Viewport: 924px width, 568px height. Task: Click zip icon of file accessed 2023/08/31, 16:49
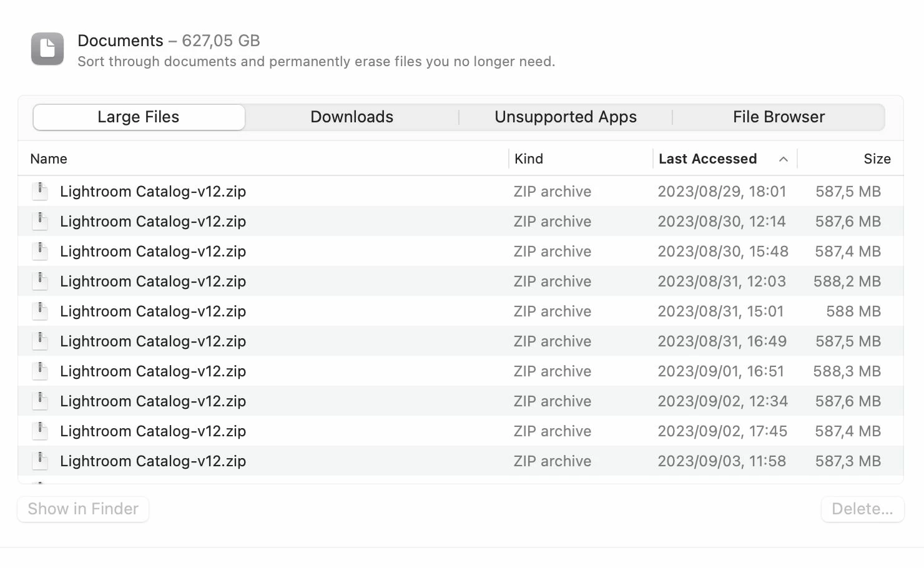coord(40,341)
